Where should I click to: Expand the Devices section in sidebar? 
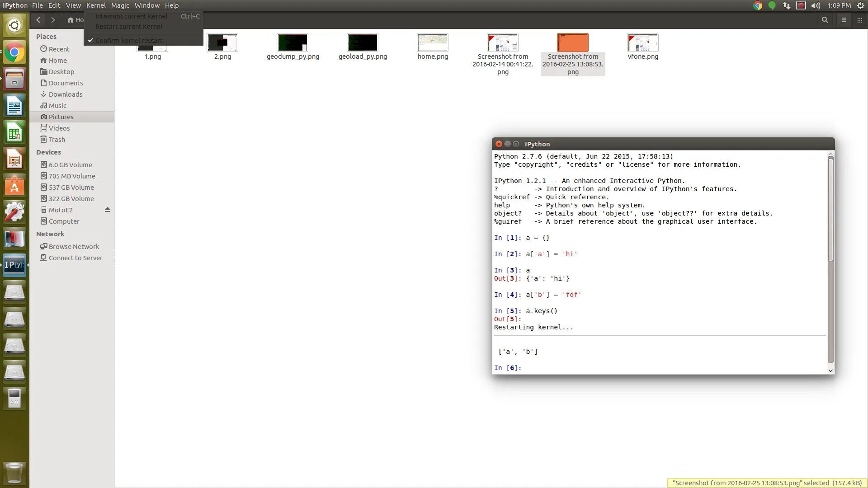pos(48,151)
